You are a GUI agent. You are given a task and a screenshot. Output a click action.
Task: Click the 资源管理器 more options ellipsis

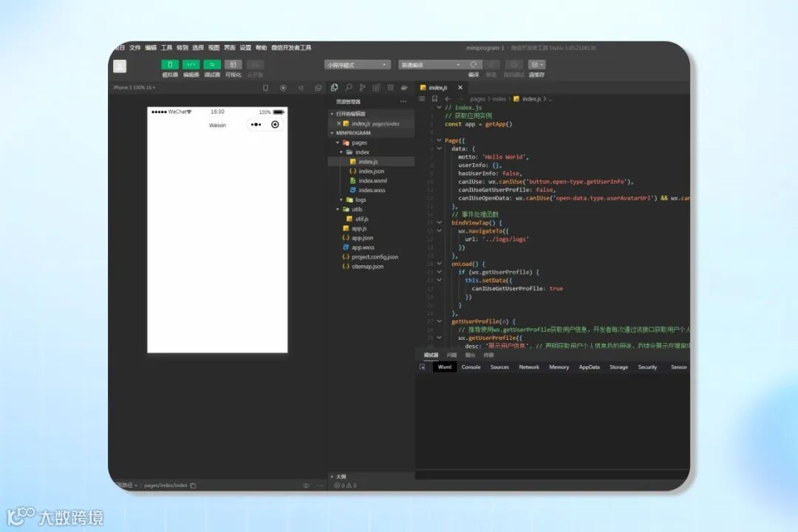click(x=403, y=102)
